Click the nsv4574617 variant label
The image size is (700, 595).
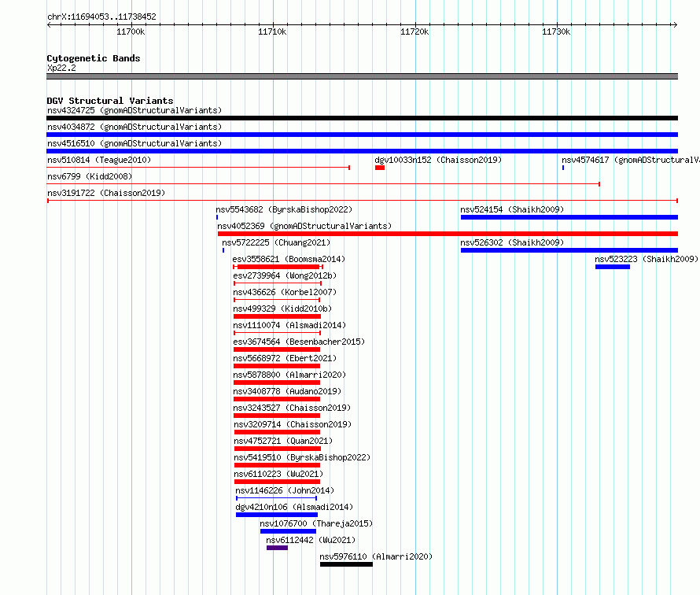tap(630, 160)
